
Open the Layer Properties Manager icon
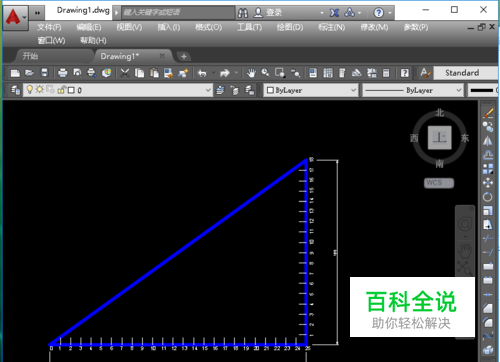pyautogui.click(x=15, y=90)
